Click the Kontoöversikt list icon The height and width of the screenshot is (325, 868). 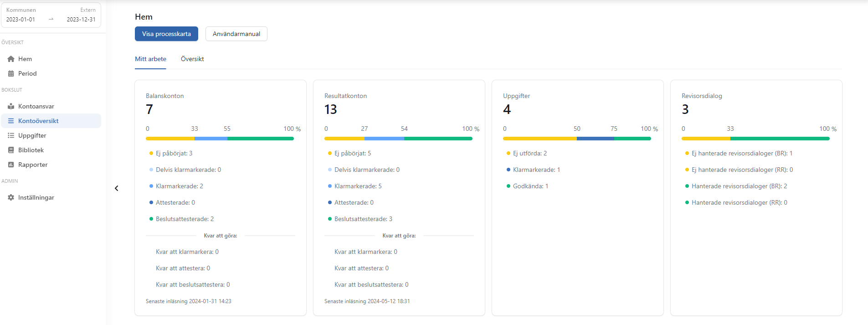click(x=11, y=121)
